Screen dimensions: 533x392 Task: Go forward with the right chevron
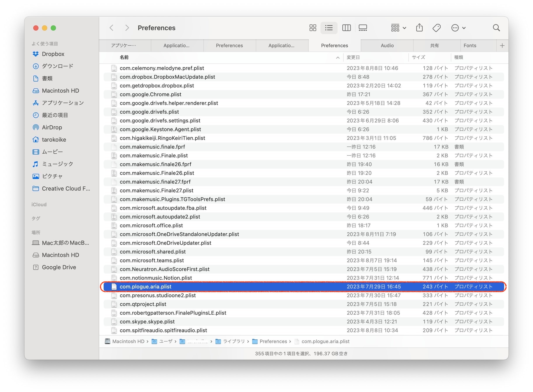(127, 28)
